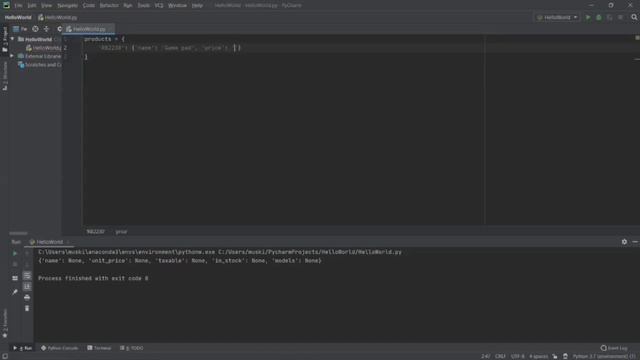This screenshot has height=360, width=640.
Task: Open Run panel settings gear icon
Action: [x=624, y=242]
